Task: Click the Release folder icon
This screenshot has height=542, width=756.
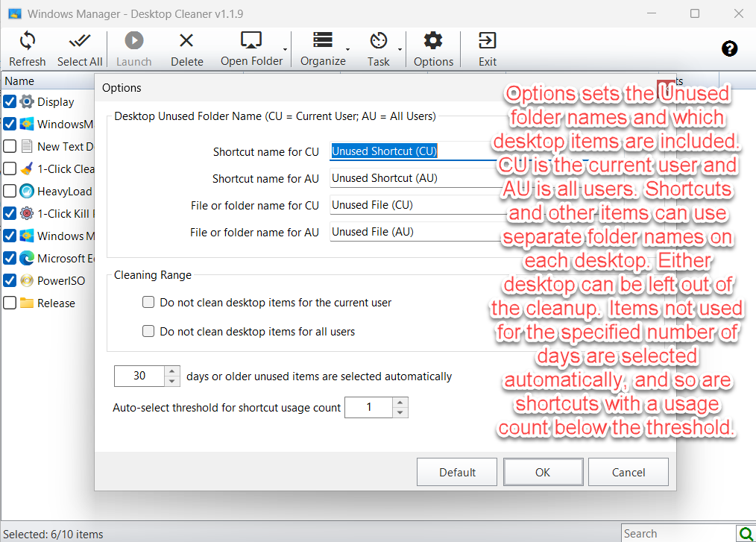Action: [27, 303]
